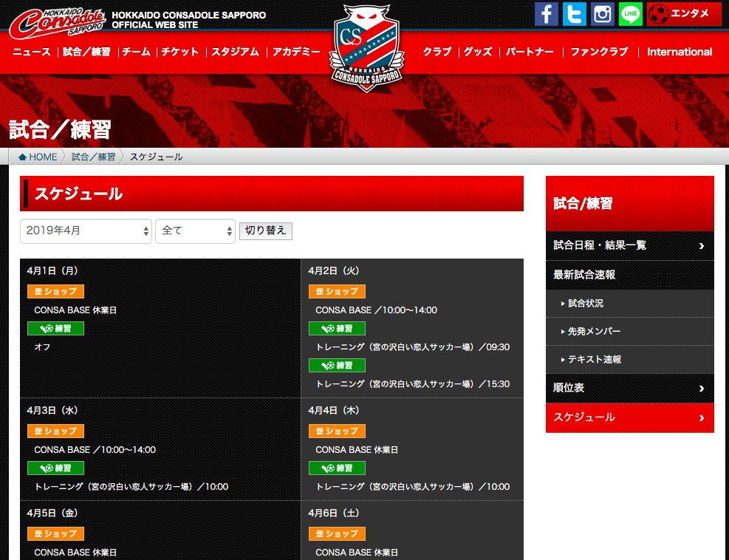Click CONSA BASE 10:00〜14:00 text on 4月3日
729x560 pixels.
click(95, 450)
